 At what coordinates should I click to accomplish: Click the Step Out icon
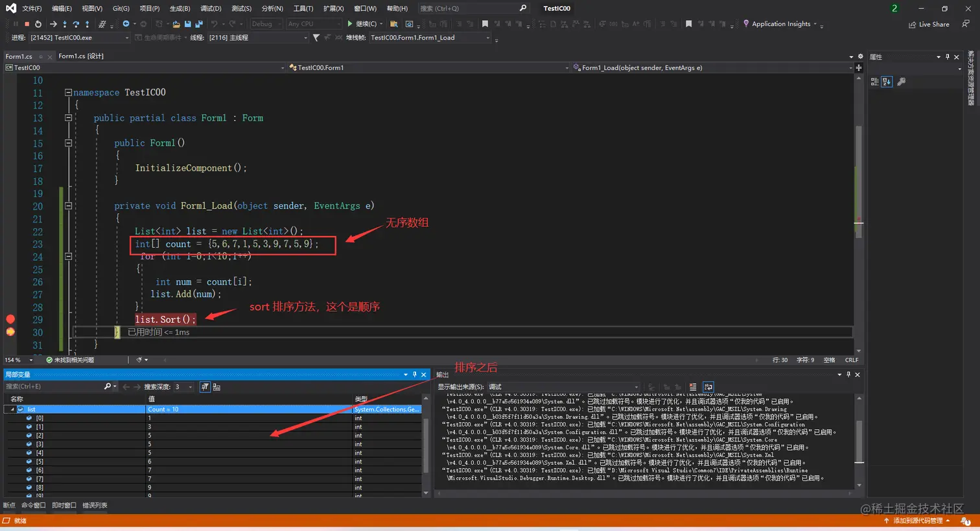click(x=87, y=24)
